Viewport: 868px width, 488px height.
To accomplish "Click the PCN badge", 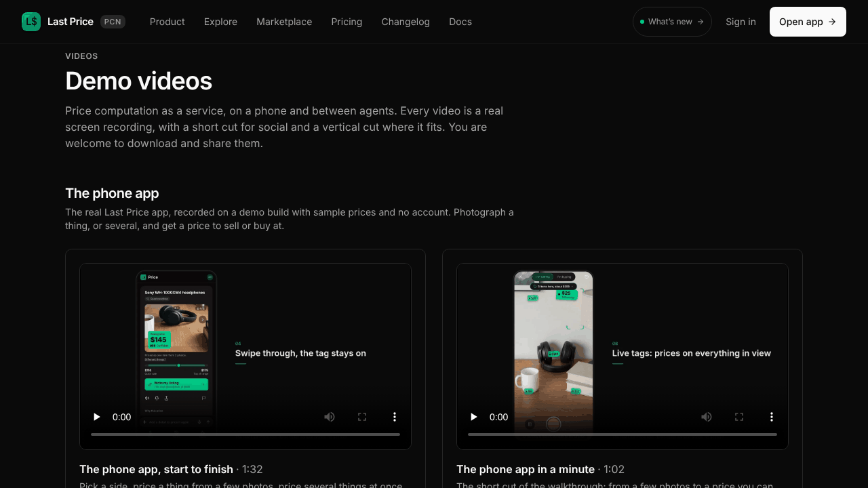I will point(113,22).
